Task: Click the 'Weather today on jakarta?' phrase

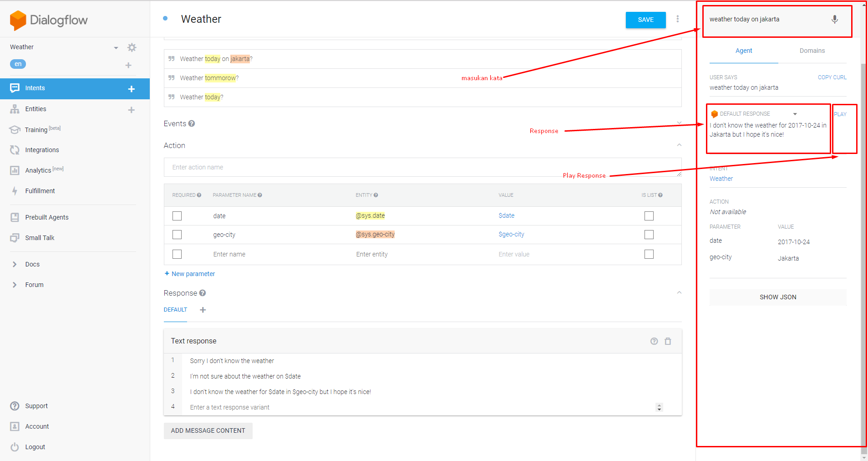Action: (216, 59)
